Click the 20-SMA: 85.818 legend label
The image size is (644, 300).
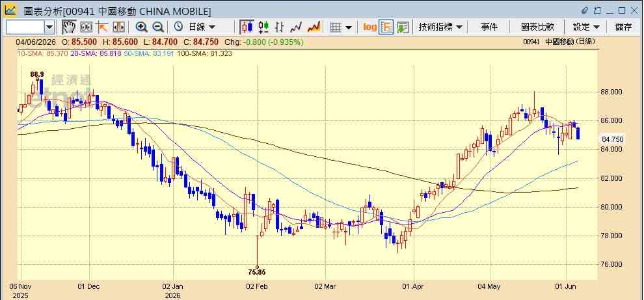[x=96, y=53]
